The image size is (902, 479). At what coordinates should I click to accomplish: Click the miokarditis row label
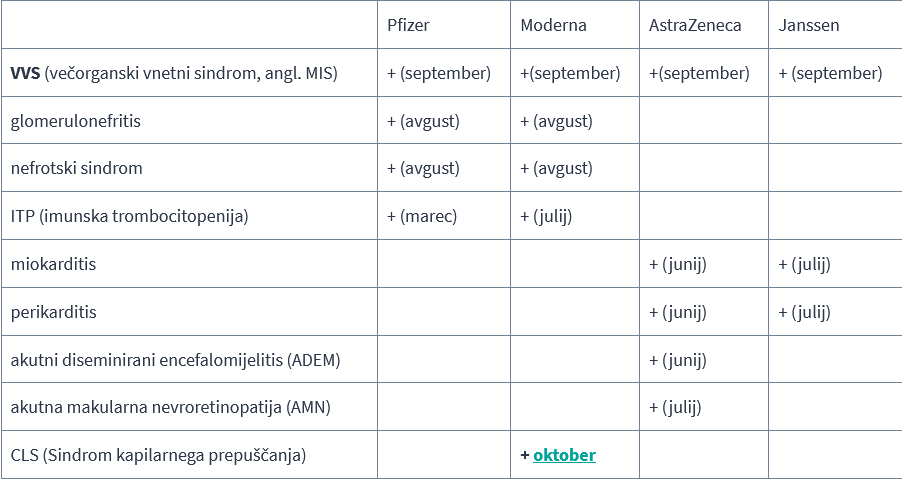pos(54,264)
